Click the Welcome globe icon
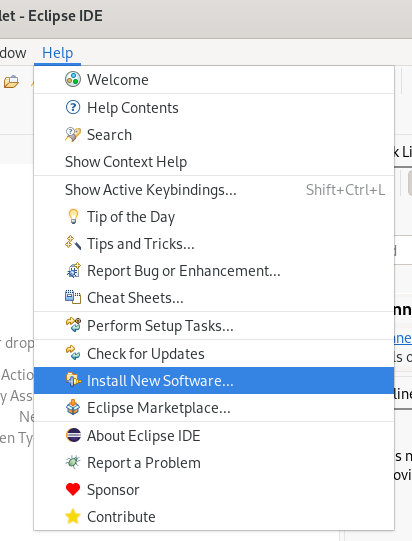The image size is (412, 541). (x=73, y=79)
